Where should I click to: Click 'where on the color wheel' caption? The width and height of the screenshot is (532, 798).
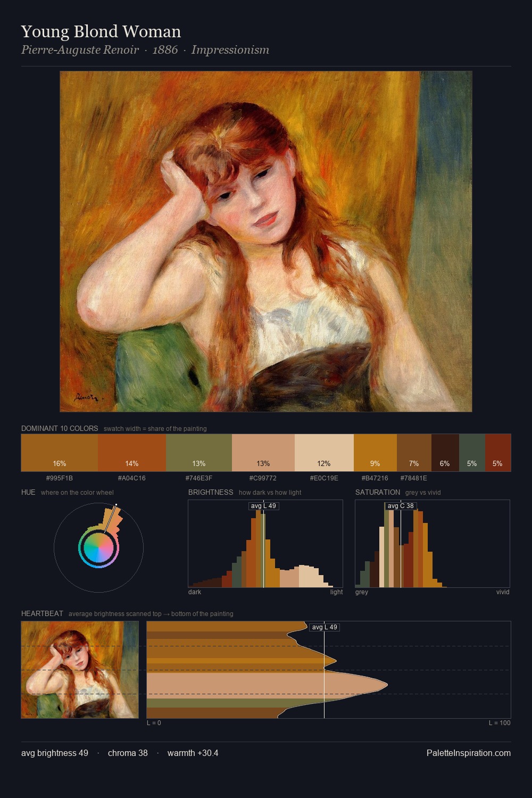[x=77, y=493]
